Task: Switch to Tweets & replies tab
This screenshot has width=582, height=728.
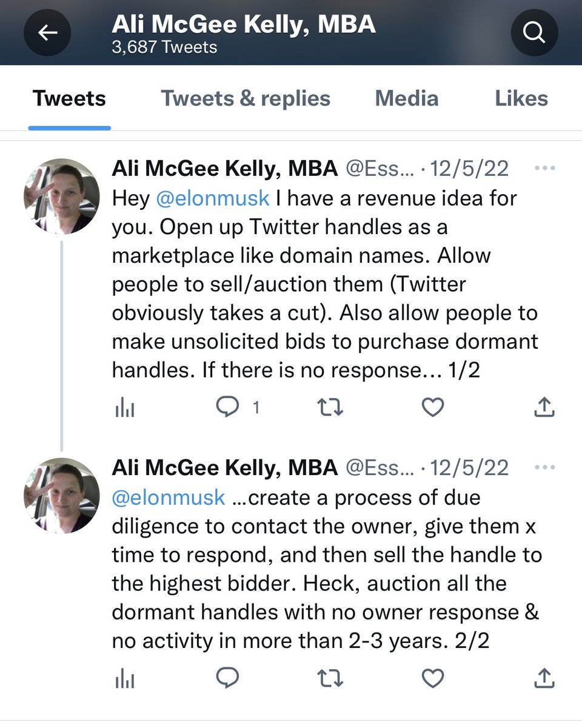Action: point(246,98)
